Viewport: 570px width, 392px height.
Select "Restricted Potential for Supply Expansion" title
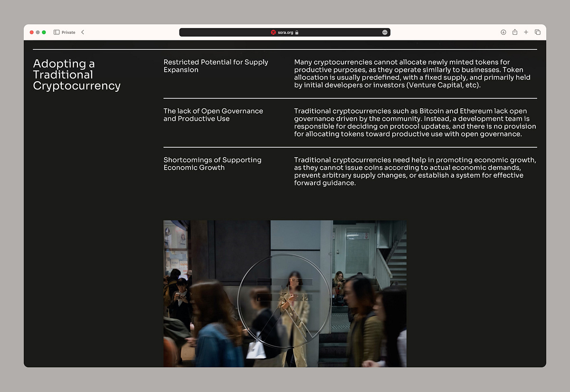click(216, 66)
